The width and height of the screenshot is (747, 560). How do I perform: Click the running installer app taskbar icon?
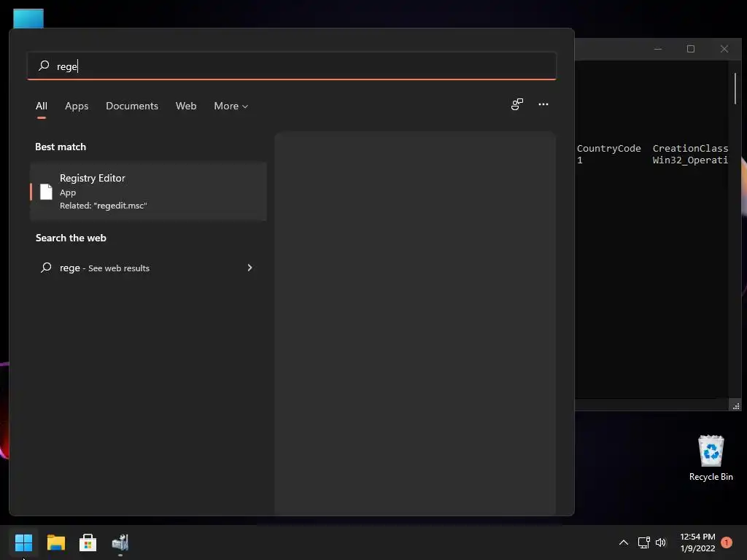(x=120, y=542)
